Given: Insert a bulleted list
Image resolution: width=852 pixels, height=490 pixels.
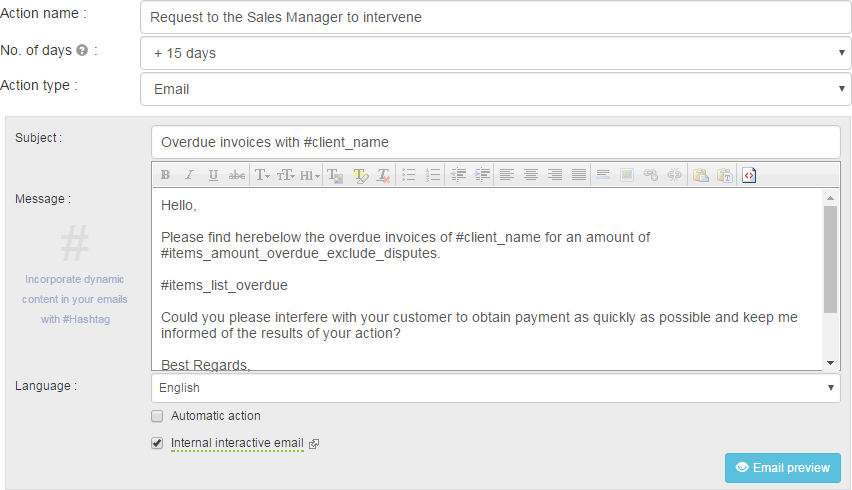Looking at the screenshot, I should pos(408,175).
